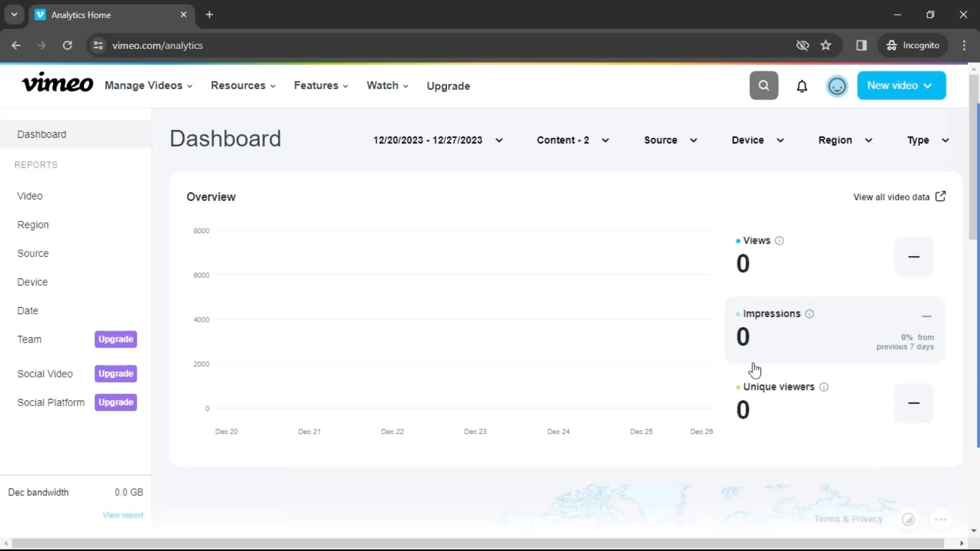Click the View report bandwidth link
The height and width of the screenshot is (551, 980).
[123, 515]
